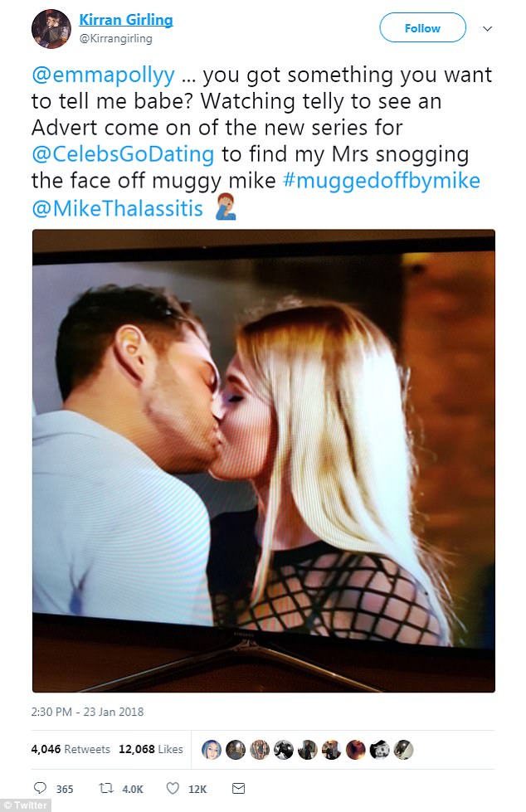The height and width of the screenshot is (812, 526).
Task: Open the @MikeThalassitis mention
Action: [117, 208]
